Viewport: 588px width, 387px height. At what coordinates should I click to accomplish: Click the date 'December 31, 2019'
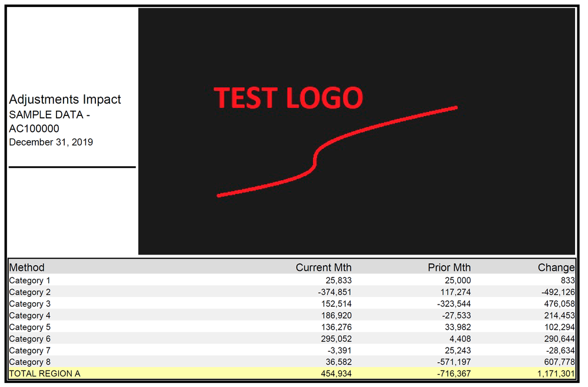point(51,143)
